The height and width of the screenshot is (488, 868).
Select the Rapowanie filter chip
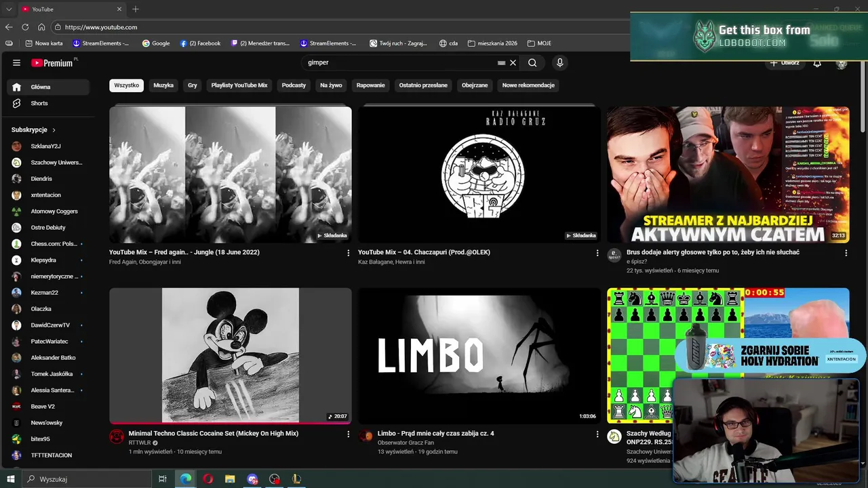370,85
